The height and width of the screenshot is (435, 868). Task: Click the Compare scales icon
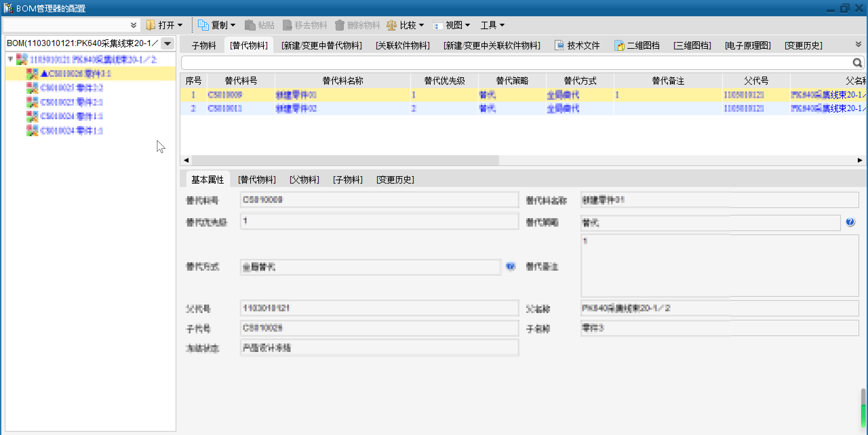click(391, 25)
